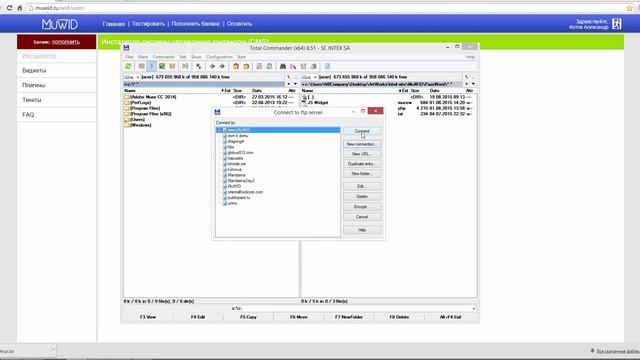Screen dimensions: 640x360
Task: Open the Mark menu
Action: pyautogui.click(x=143, y=57)
